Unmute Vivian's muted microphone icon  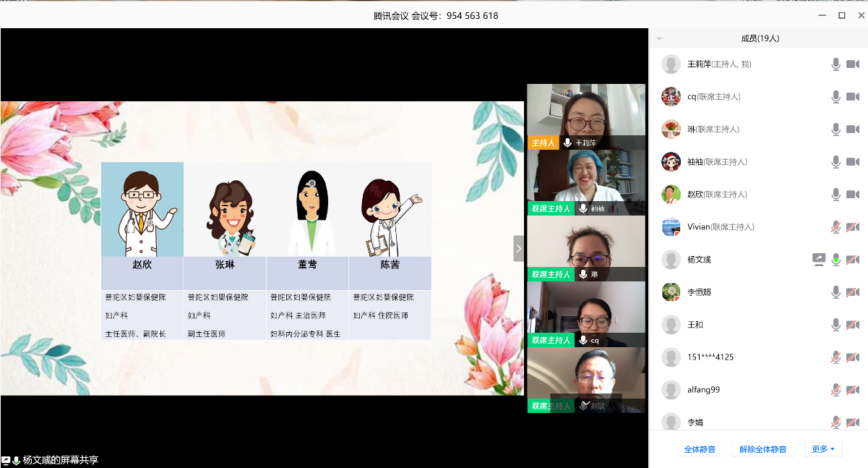[x=835, y=227]
